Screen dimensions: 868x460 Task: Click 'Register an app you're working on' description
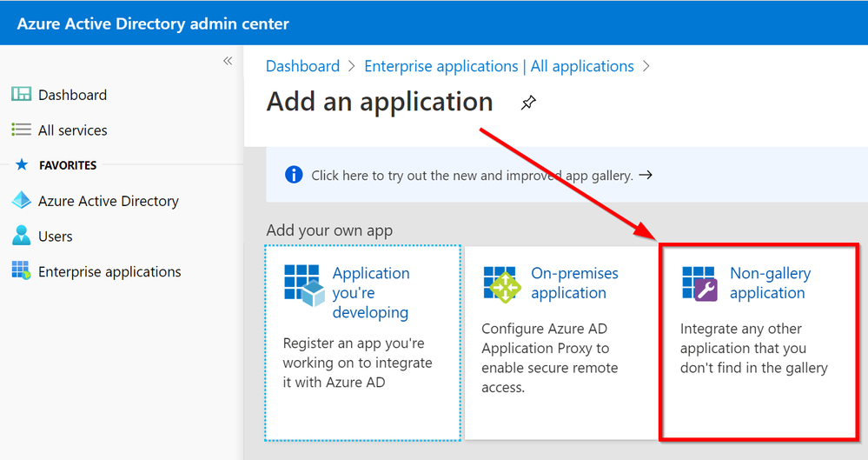point(358,363)
